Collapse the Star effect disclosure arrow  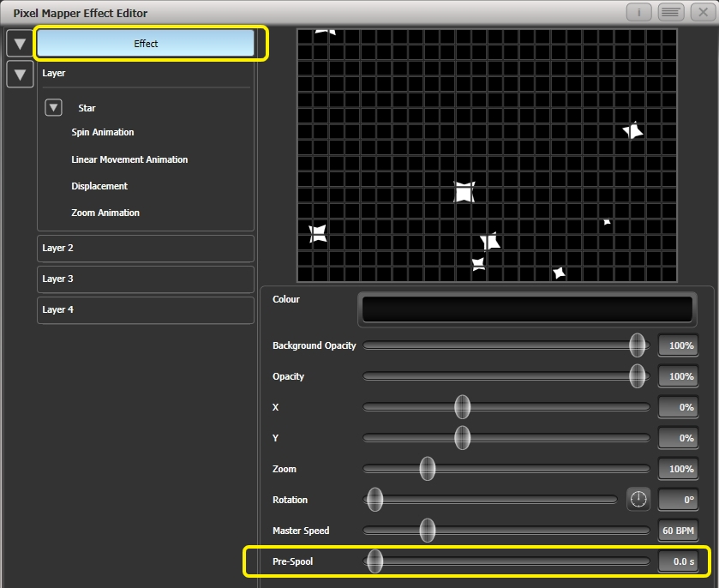[x=53, y=107]
